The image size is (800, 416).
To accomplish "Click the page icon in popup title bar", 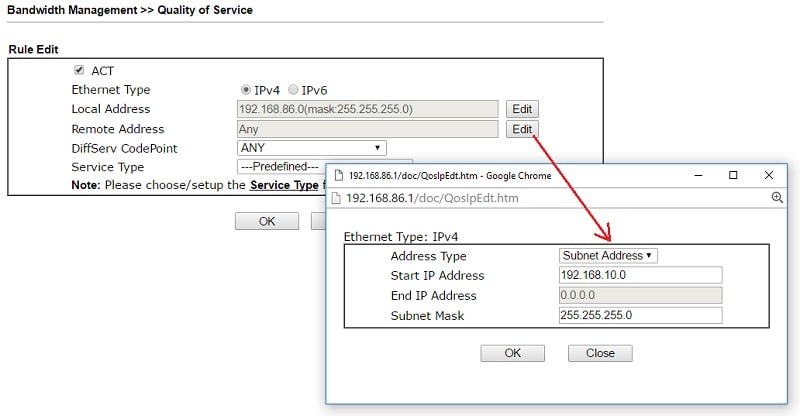I will pyautogui.click(x=338, y=176).
